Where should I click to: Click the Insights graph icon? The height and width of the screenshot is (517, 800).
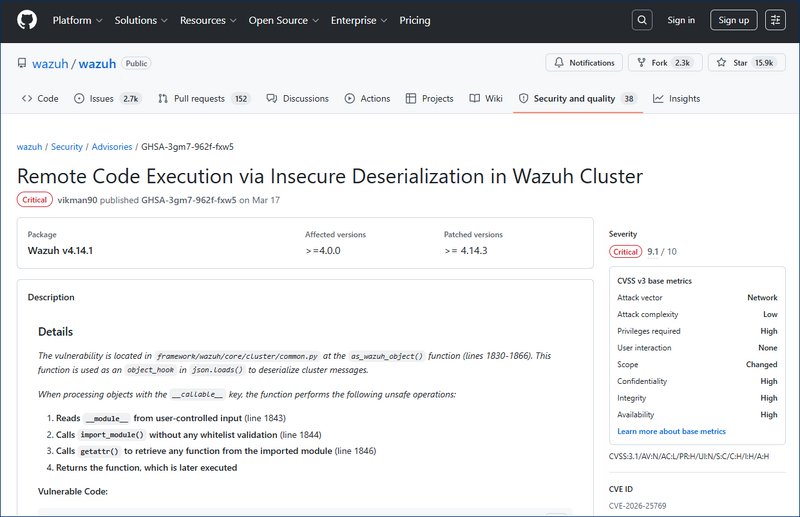pyautogui.click(x=658, y=99)
